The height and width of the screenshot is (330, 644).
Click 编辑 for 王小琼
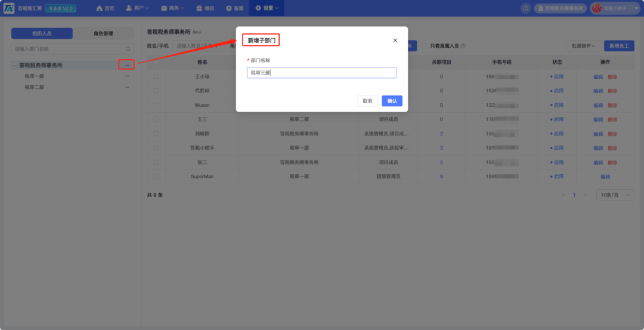coord(598,76)
